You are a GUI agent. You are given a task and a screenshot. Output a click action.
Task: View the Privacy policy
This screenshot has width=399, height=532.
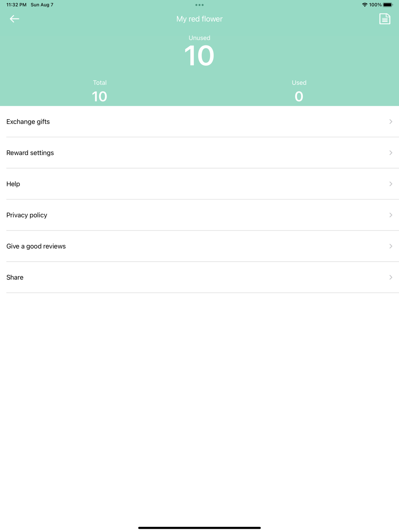click(199, 215)
